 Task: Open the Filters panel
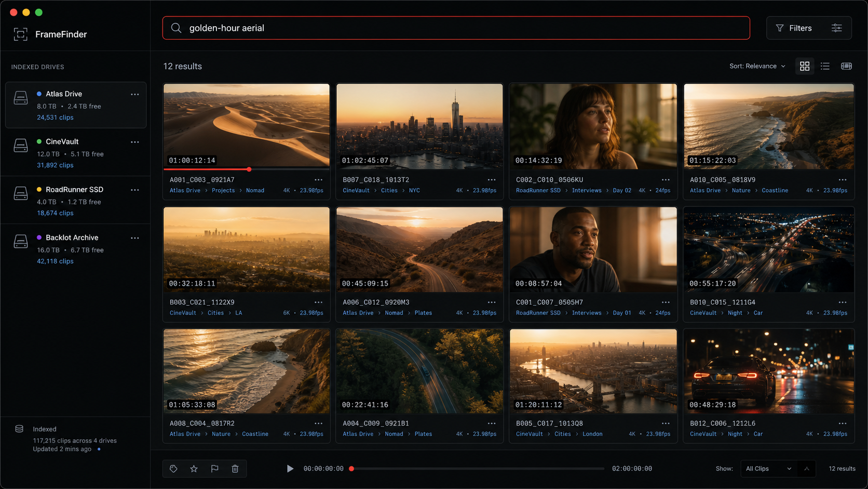(794, 28)
